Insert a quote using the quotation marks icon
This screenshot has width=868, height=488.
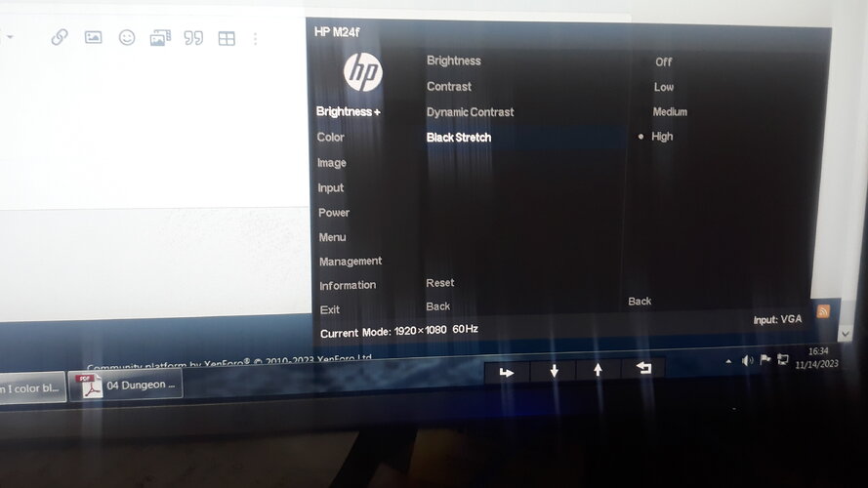pos(193,38)
